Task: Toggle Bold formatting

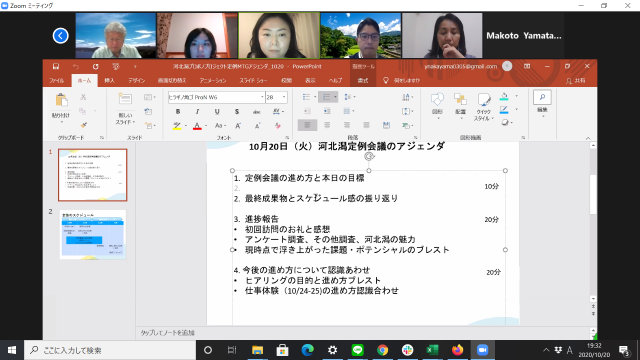Action: 178,111
